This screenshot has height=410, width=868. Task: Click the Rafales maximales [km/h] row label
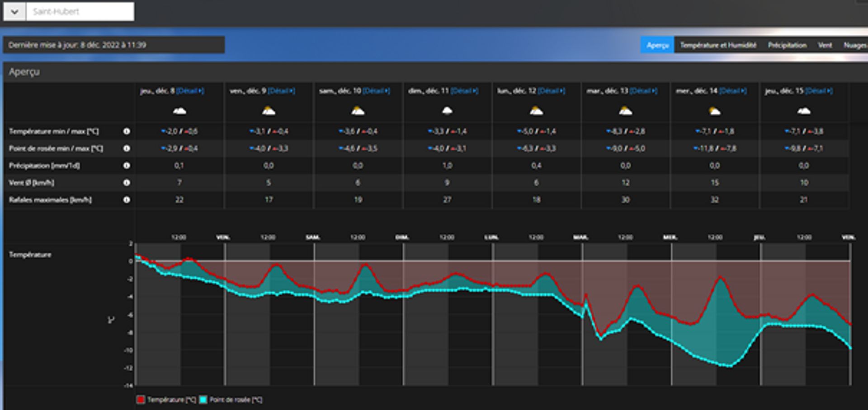tap(50, 200)
